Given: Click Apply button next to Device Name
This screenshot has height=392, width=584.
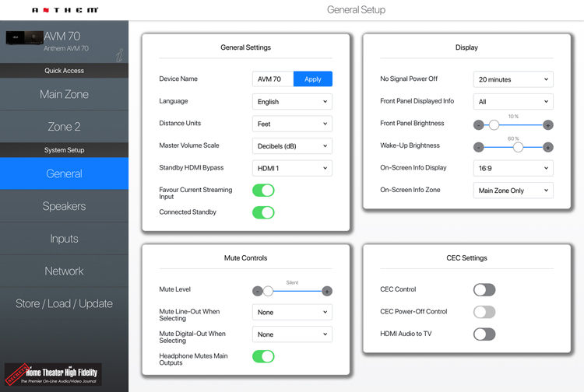Looking at the screenshot, I should pyautogui.click(x=313, y=79).
